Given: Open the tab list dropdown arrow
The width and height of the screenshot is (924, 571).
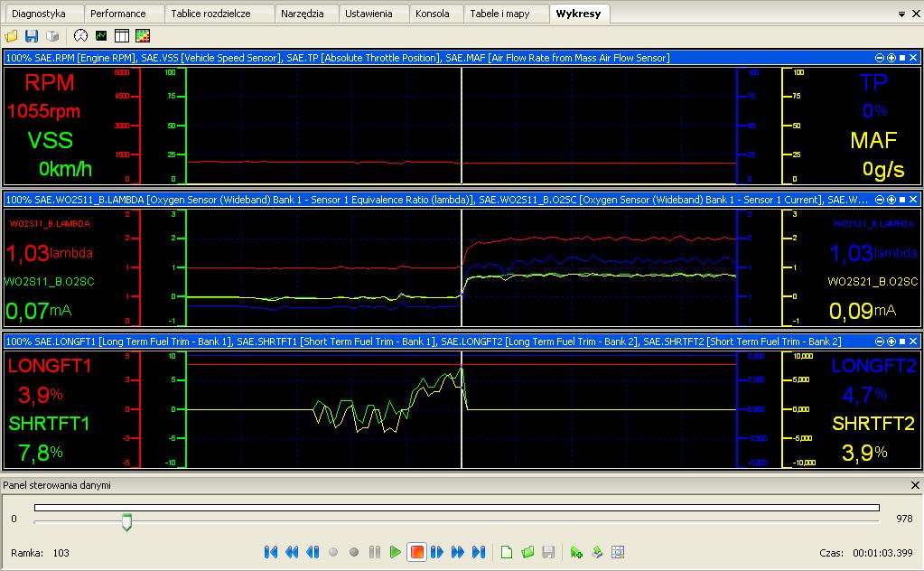Looking at the screenshot, I should 902,14.
